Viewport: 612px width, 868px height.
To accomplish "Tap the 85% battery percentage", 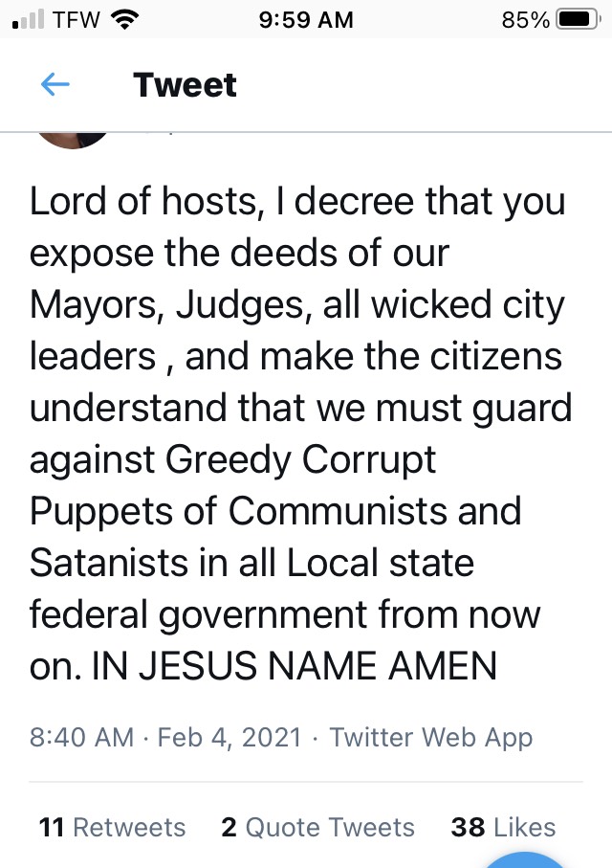I will (x=525, y=19).
